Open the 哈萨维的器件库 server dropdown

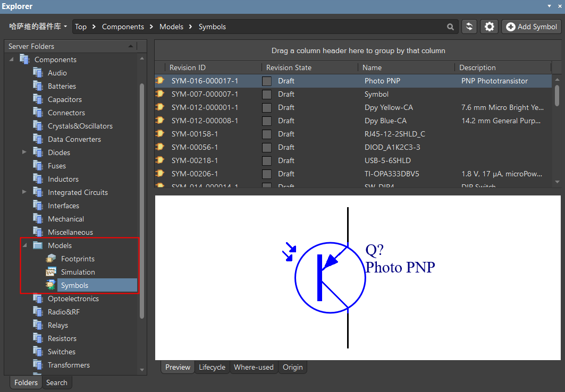point(38,27)
